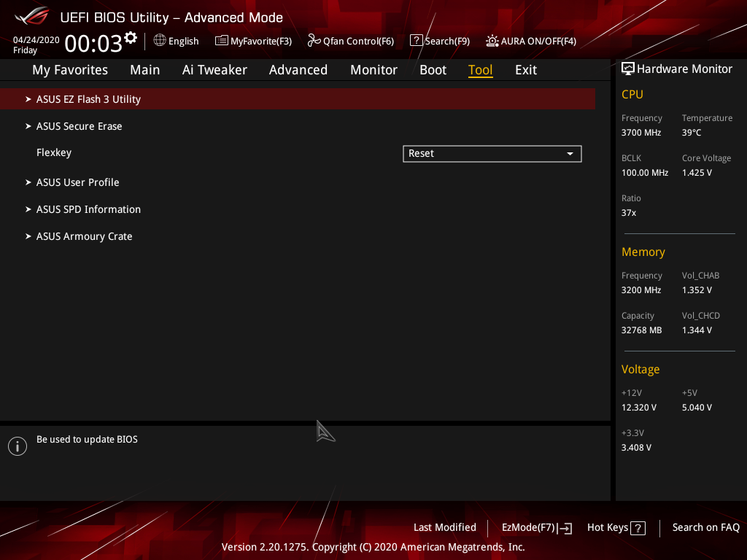This screenshot has width=747, height=560.
Task: Open Search(F9)
Action: [x=440, y=41]
